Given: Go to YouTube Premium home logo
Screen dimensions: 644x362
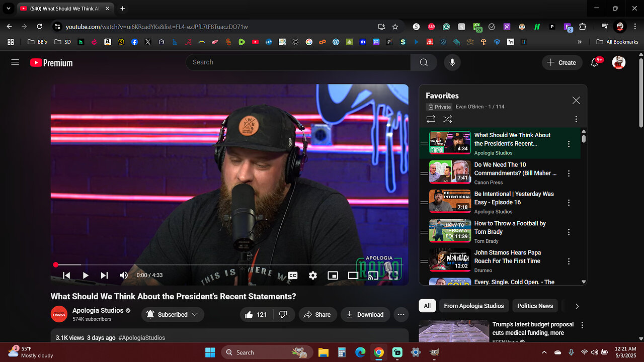Looking at the screenshot, I should click(51, 62).
